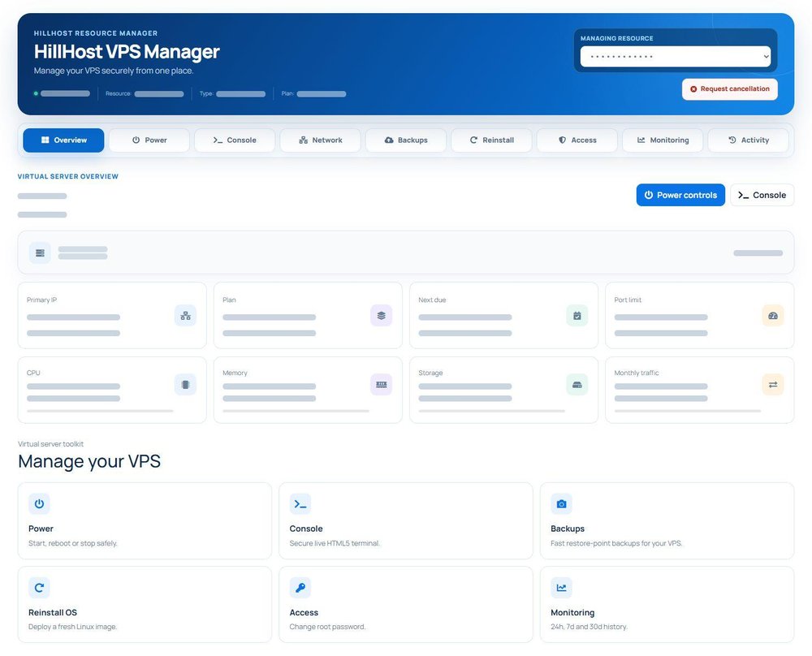812x656 pixels.
Task: Click the 'Primary IP' card label
Action: 42,300
